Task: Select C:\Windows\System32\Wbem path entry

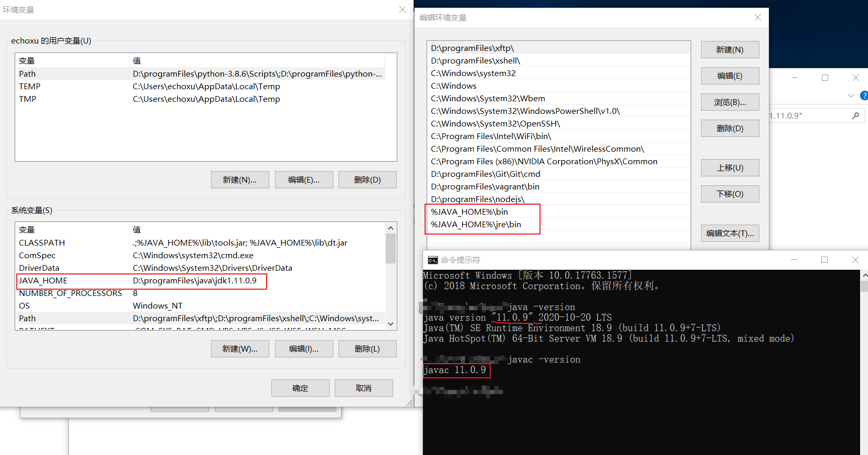Action: [559, 99]
